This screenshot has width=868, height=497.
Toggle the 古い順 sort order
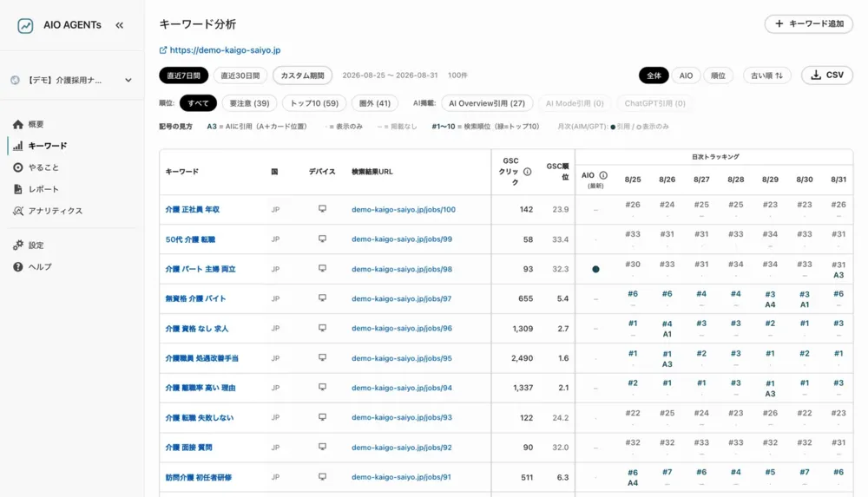click(766, 75)
